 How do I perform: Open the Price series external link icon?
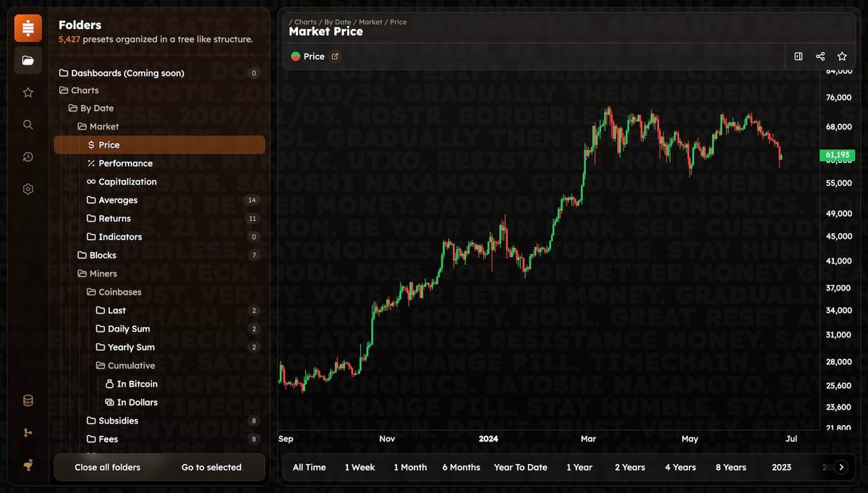click(x=335, y=56)
